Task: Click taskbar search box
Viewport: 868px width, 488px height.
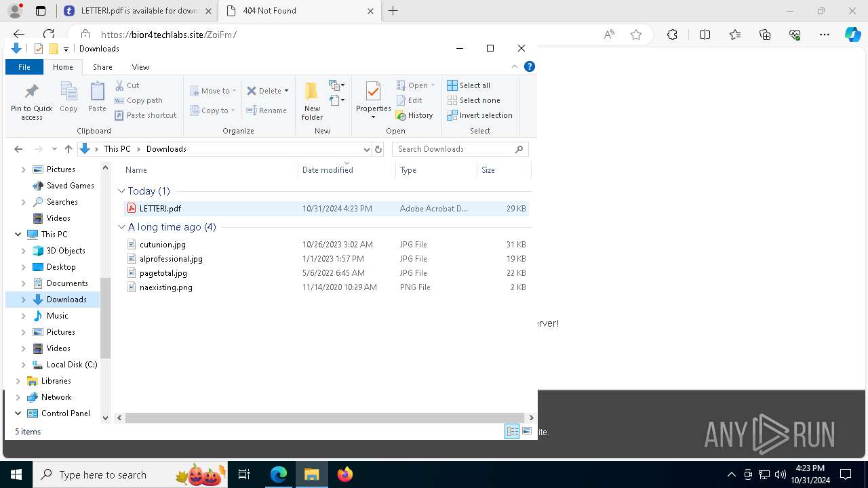Action: (130, 474)
